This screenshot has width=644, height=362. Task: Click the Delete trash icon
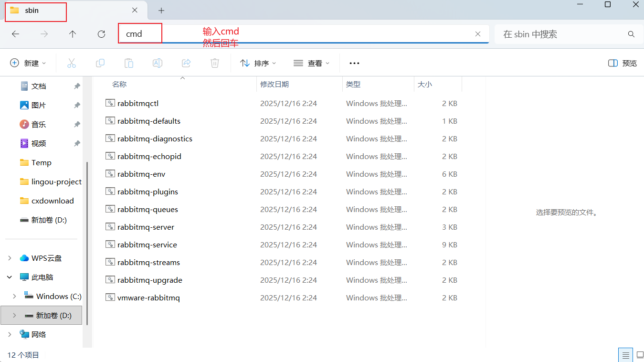click(215, 63)
